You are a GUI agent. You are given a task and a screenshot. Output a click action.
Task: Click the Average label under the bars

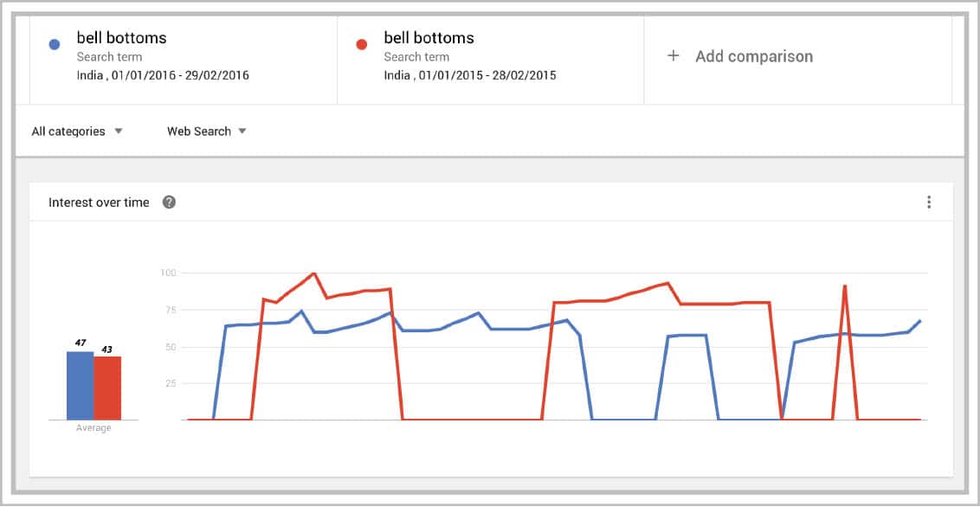93,428
